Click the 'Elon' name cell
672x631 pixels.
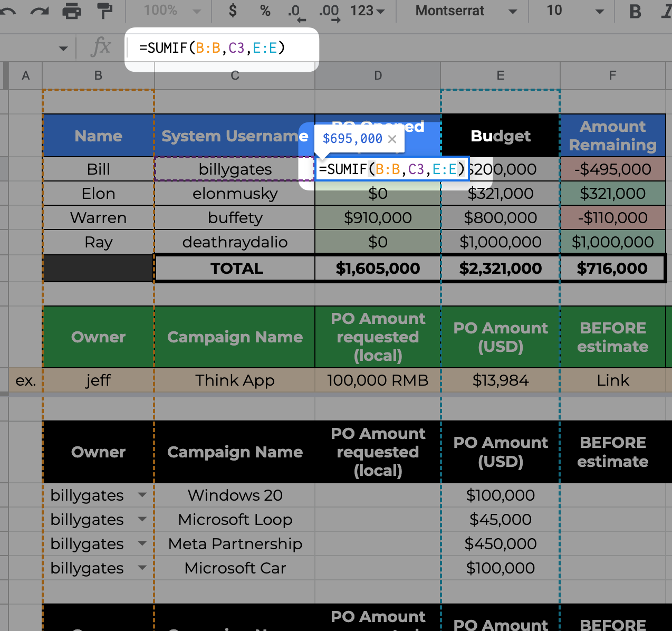(x=98, y=193)
